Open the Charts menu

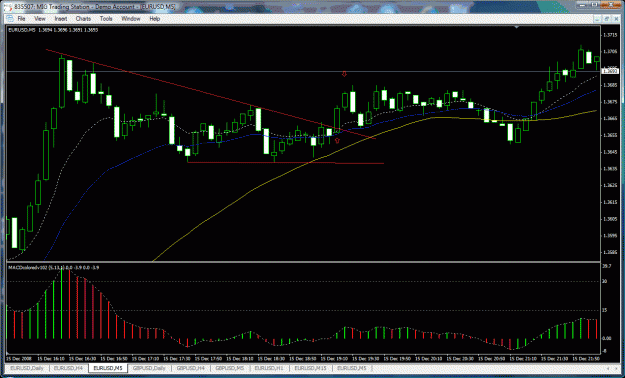[83, 19]
